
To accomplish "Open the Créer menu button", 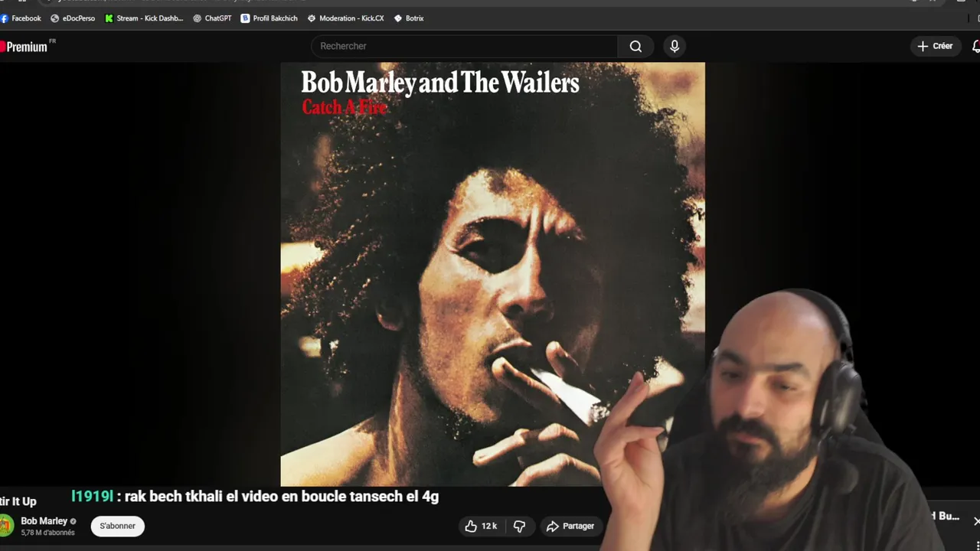I will point(935,46).
